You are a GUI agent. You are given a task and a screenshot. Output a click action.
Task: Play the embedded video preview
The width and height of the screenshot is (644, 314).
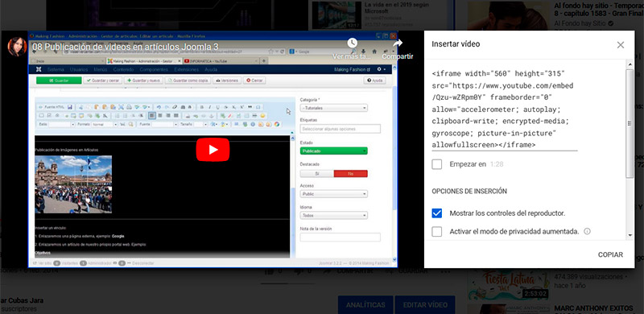tap(213, 150)
